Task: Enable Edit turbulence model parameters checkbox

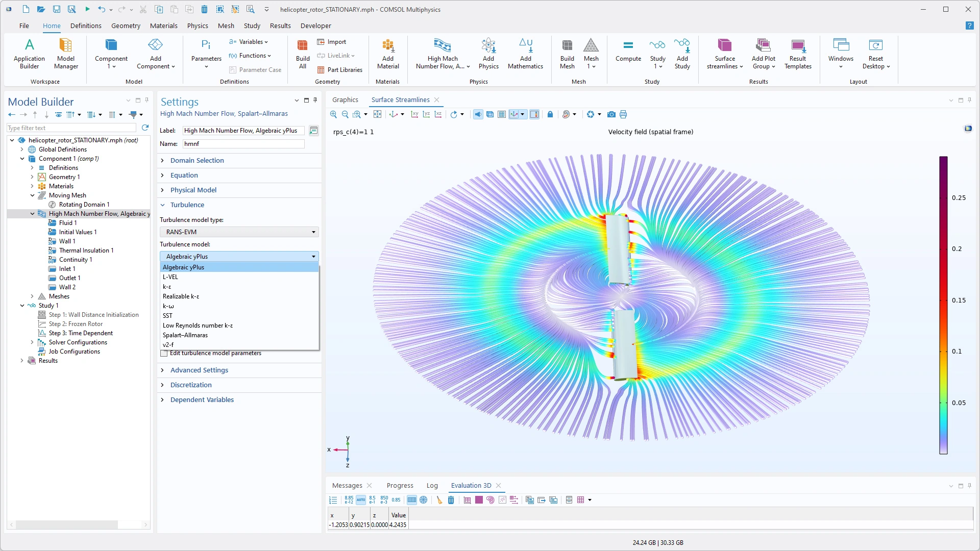Action: [164, 353]
